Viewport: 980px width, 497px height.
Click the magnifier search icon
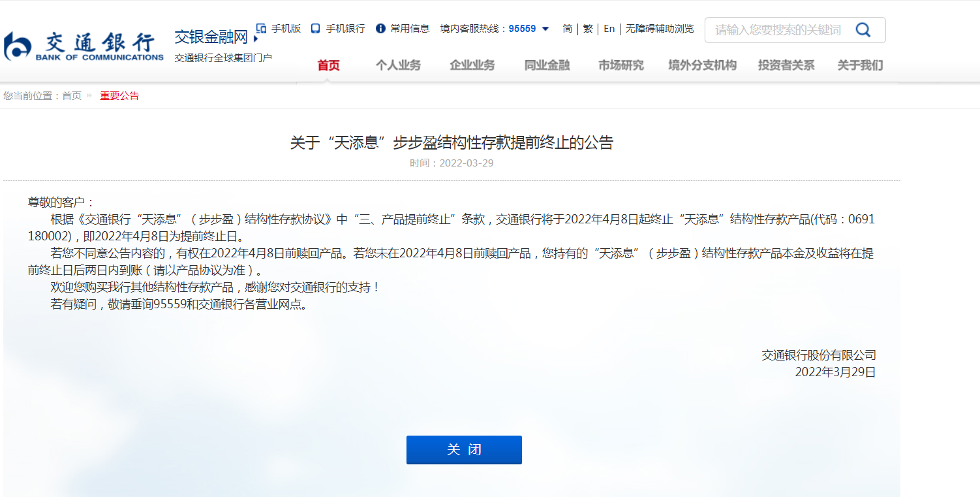click(863, 29)
